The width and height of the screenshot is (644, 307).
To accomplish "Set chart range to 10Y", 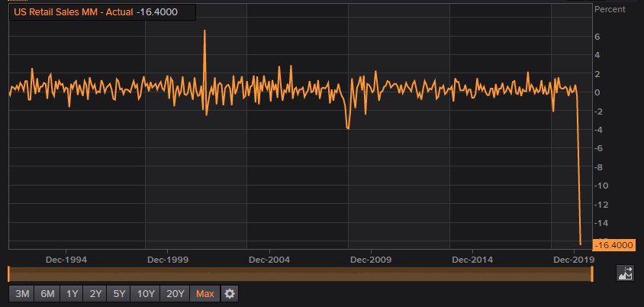I will (146, 294).
